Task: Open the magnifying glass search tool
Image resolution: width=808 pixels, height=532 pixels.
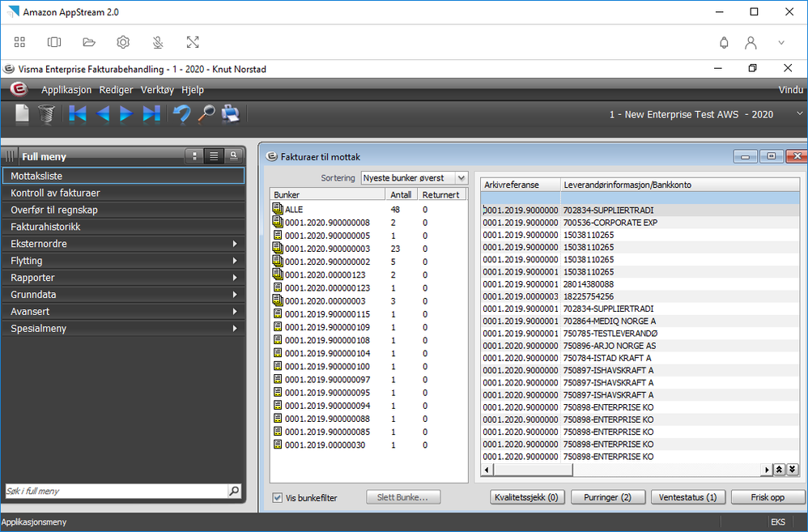Action: pos(206,114)
